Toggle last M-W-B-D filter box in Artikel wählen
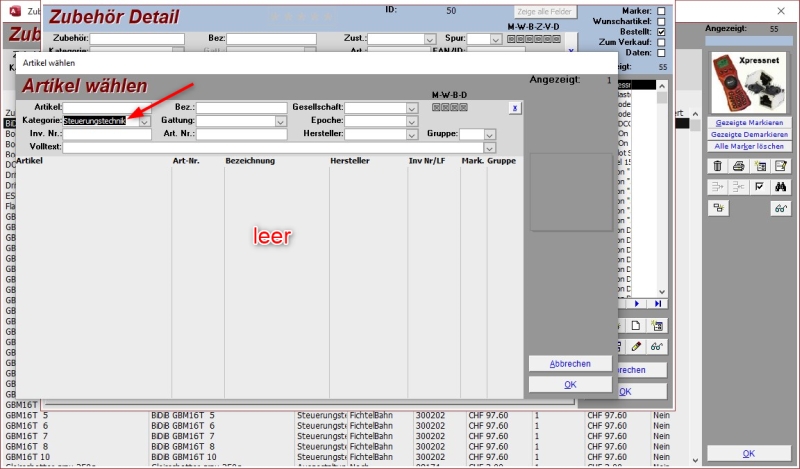The image size is (800, 469). point(463,107)
